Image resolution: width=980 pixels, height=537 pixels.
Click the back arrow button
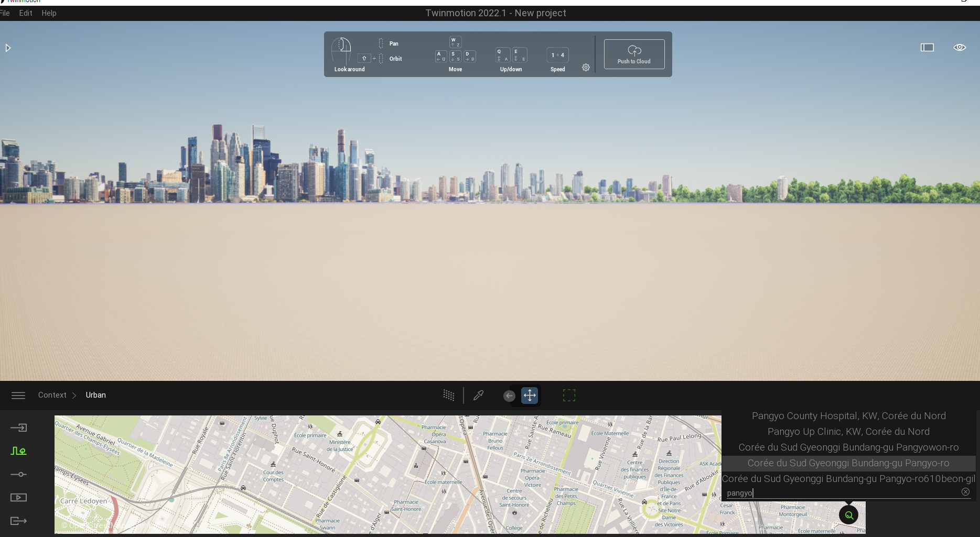pyautogui.click(x=509, y=396)
